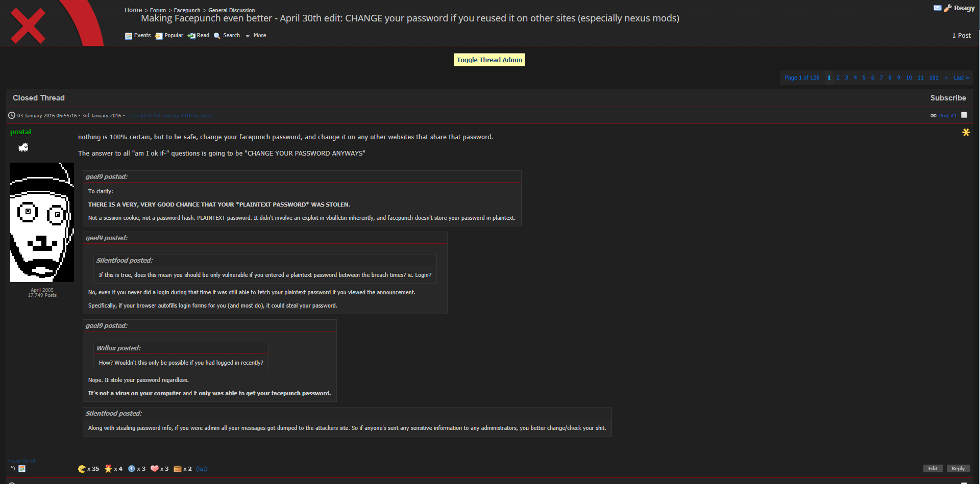Open the Search menu item
The height and width of the screenshot is (484, 980).
tap(231, 36)
